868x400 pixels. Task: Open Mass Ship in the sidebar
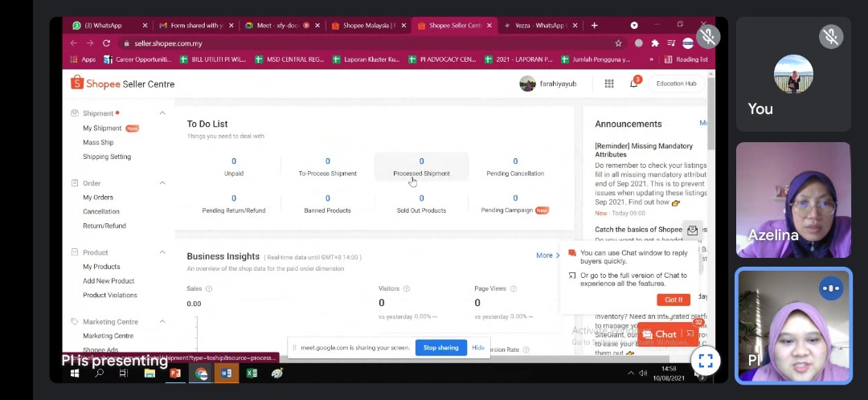tap(98, 143)
